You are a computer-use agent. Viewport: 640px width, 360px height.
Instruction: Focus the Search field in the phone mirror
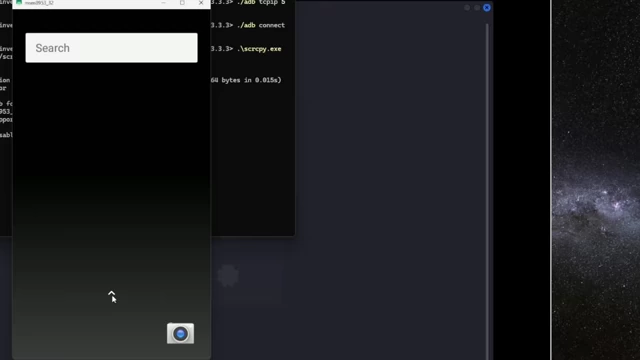[x=111, y=48]
